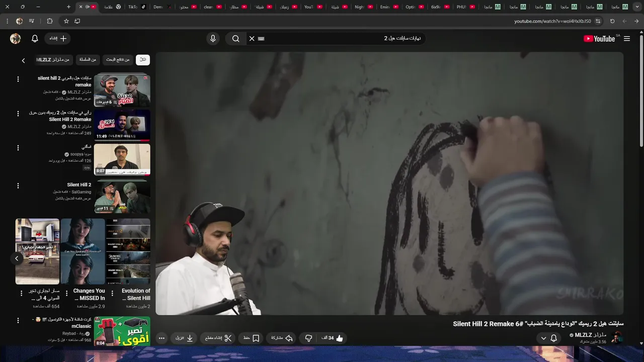This screenshot has height=362, width=644.
Task: Open soopya channel name link
Action: coord(80,154)
